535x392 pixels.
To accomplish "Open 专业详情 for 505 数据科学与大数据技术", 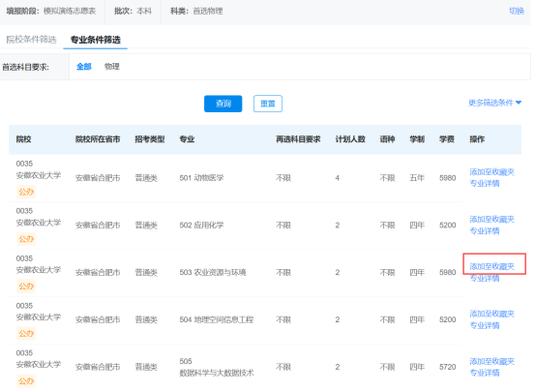I will coord(485,373).
